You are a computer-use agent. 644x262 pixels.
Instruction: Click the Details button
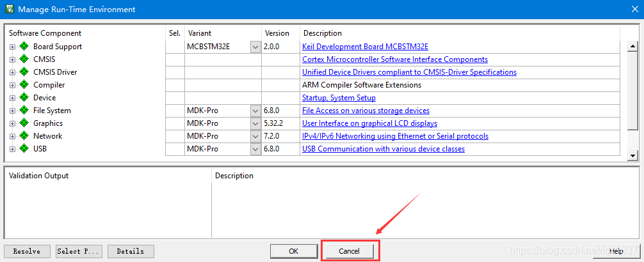pyautogui.click(x=131, y=251)
